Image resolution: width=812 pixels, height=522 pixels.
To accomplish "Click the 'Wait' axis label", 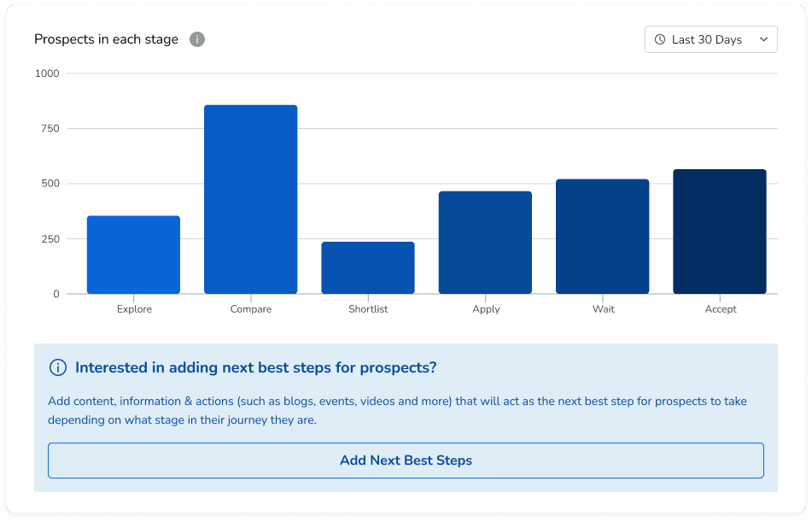I will (x=604, y=309).
